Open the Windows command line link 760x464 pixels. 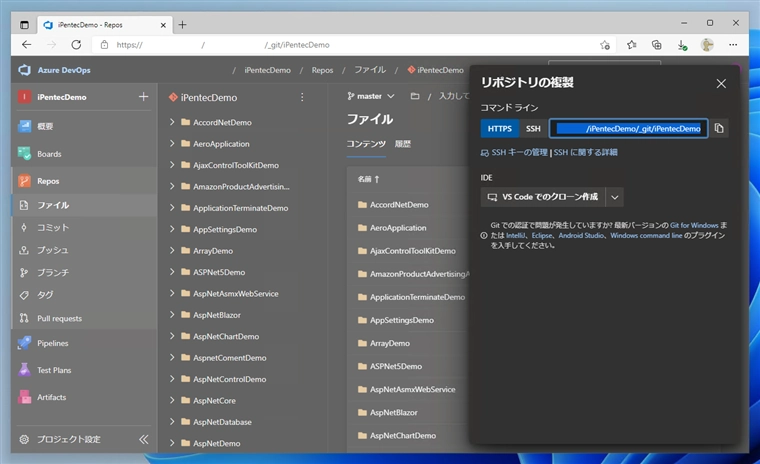coord(646,236)
